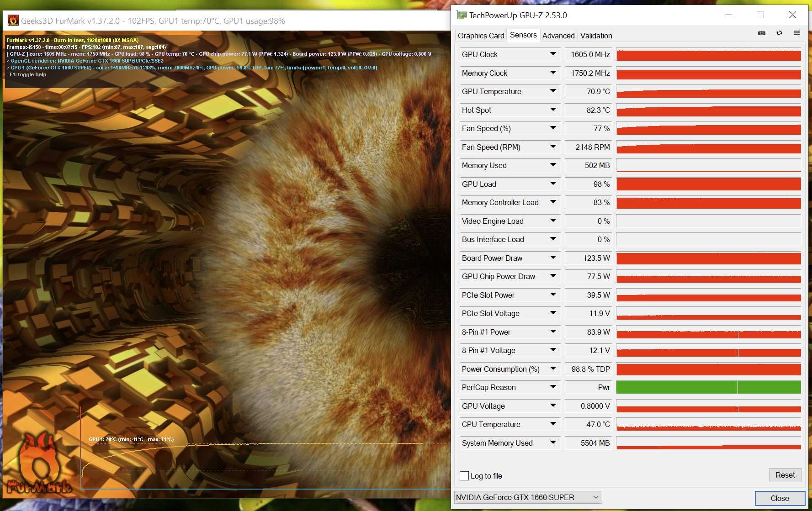Switch to the Graphics Card tab
The width and height of the screenshot is (812, 511).
[x=481, y=36]
